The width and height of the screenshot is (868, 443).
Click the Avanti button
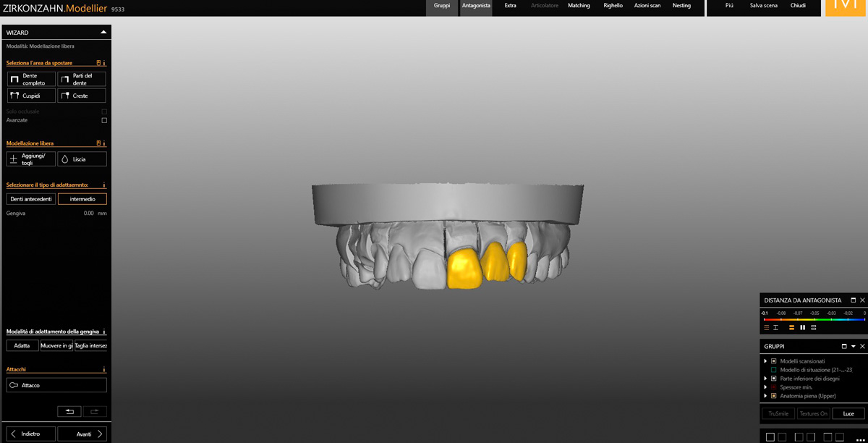pyautogui.click(x=83, y=434)
